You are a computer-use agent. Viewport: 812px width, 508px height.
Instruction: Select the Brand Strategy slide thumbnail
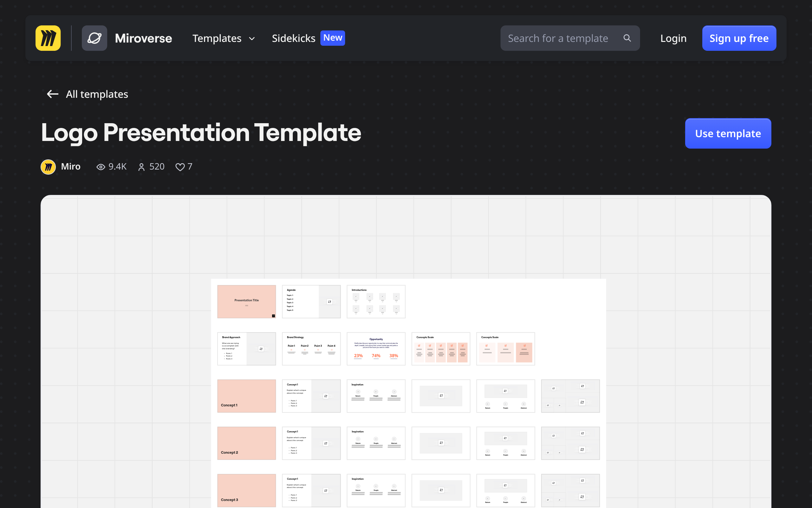click(x=311, y=349)
